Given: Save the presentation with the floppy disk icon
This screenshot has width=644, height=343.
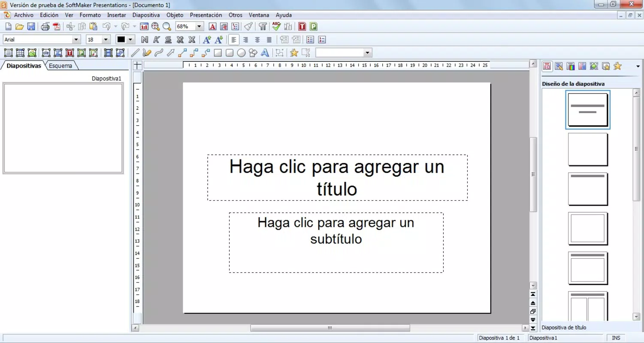Looking at the screenshot, I should [x=31, y=27].
